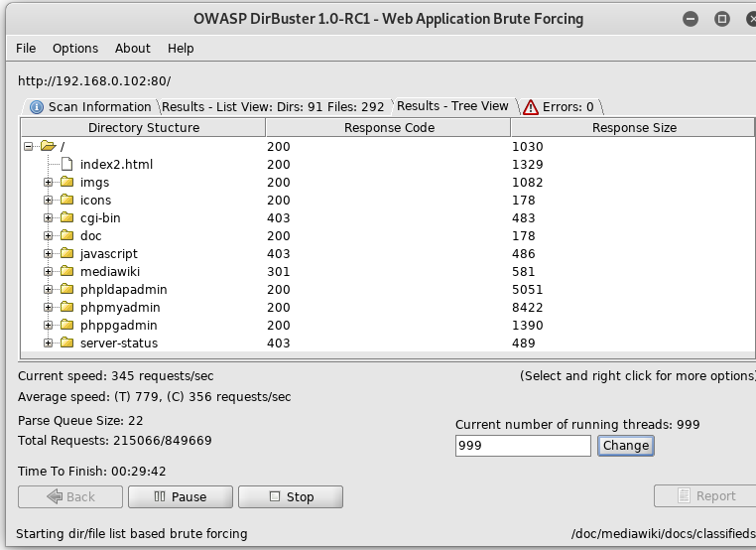Click the Current speed status text

(116, 376)
